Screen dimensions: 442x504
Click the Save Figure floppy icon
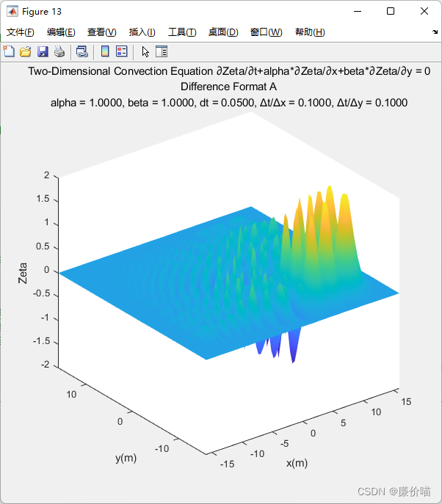[x=43, y=51]
